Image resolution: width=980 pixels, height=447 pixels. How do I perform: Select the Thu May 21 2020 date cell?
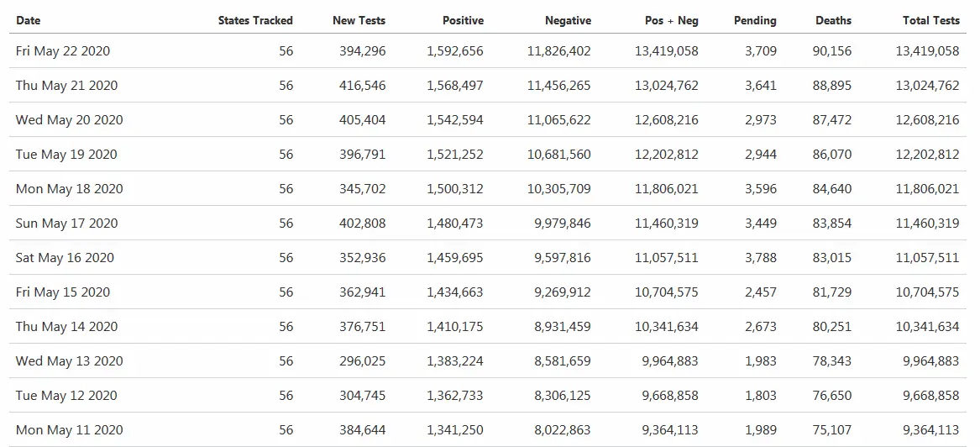[66, 86]
